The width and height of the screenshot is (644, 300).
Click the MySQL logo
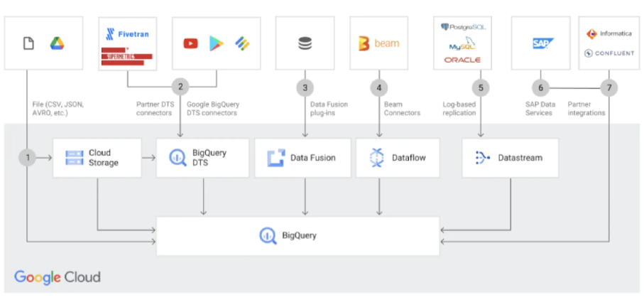tap(462, 44)
